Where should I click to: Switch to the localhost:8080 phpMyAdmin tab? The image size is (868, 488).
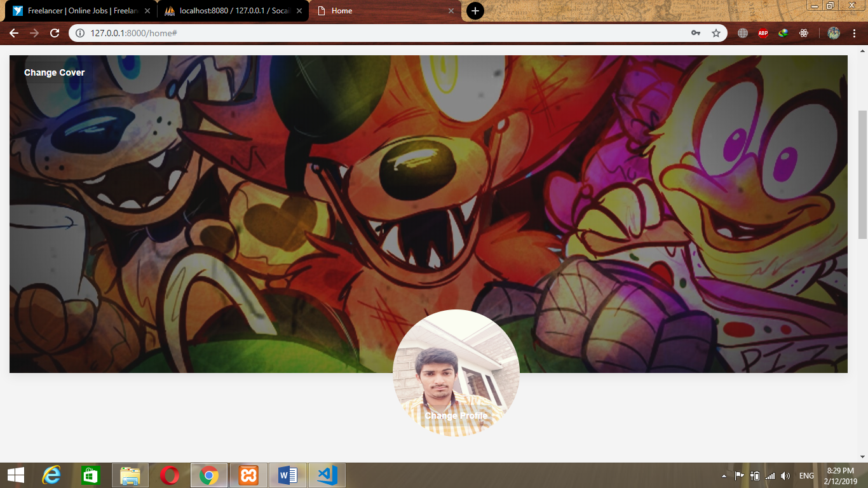click(234, 11)
